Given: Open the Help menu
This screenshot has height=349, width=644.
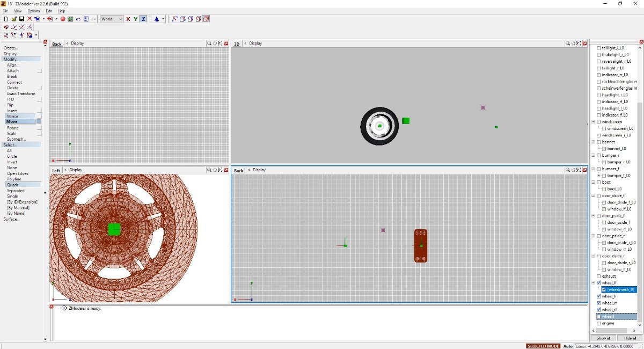Looking at the screenshot, I should coord(62,11).
